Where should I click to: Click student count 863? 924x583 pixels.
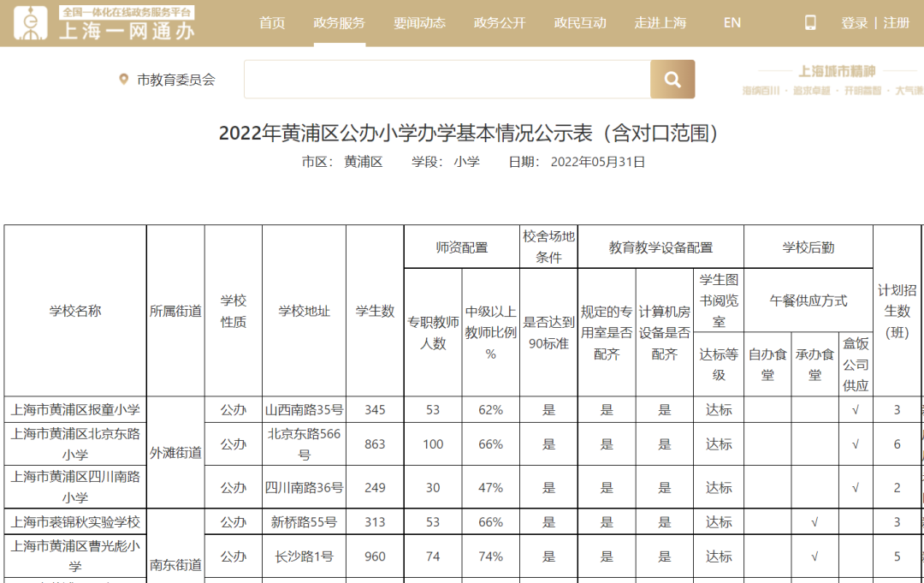tap(375, 443)
